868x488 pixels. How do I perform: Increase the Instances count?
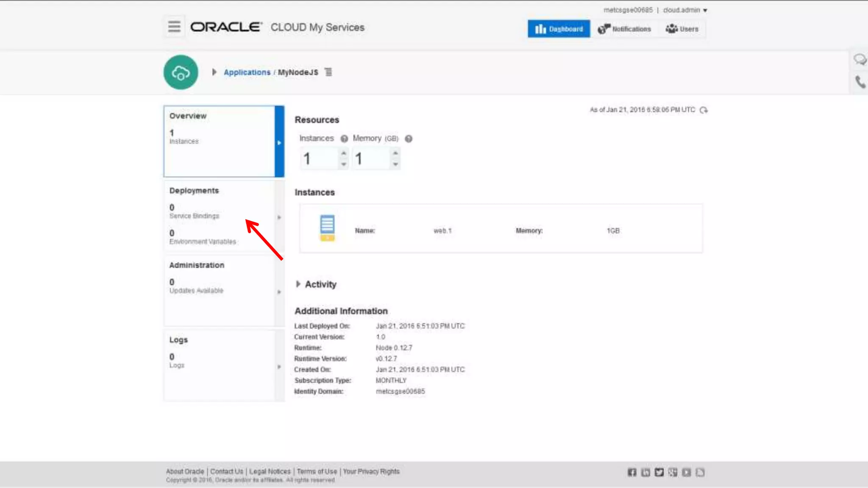[344, 153]
